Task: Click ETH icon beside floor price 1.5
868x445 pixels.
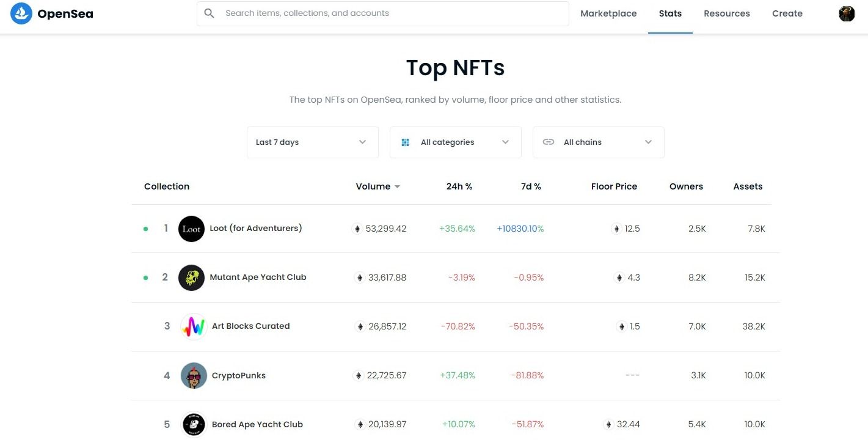Action: tap(622, 326)
